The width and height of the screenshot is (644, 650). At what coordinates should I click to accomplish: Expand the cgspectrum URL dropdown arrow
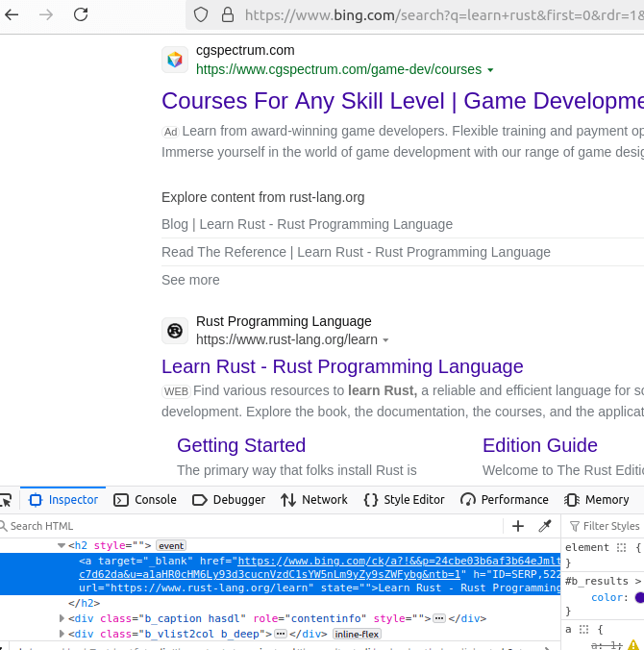pos(490,70)
